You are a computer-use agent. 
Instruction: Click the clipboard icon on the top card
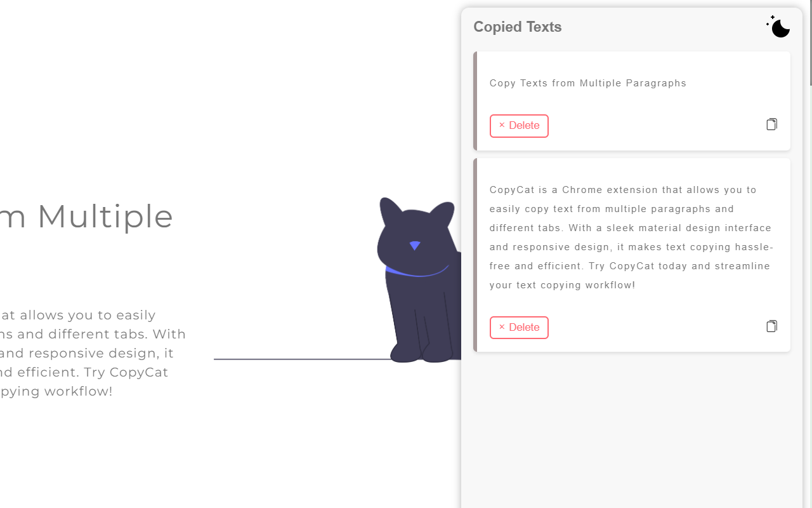click(771, 124)
